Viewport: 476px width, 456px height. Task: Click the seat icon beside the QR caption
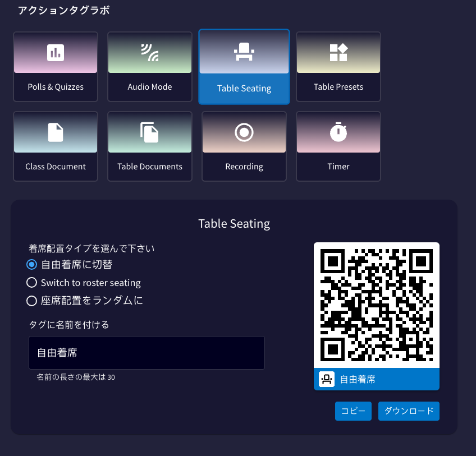(x=327, y=379)
